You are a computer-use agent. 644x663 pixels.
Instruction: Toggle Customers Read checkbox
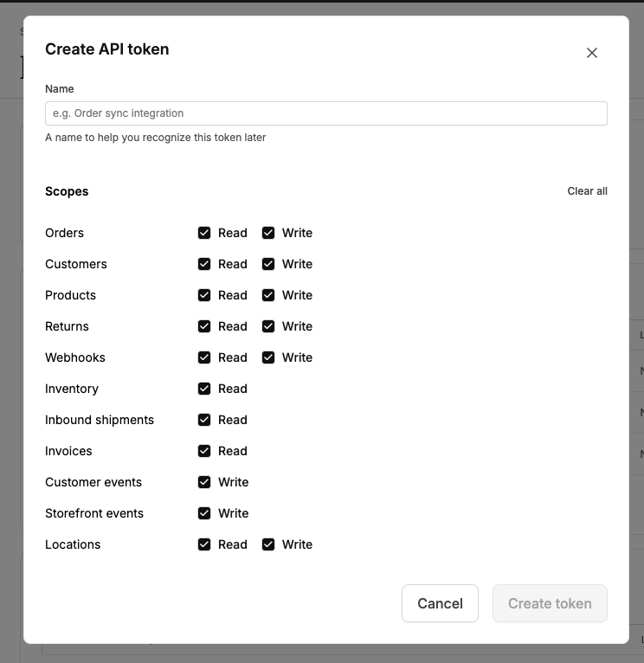pyautogui.click(x=204, y=264)
